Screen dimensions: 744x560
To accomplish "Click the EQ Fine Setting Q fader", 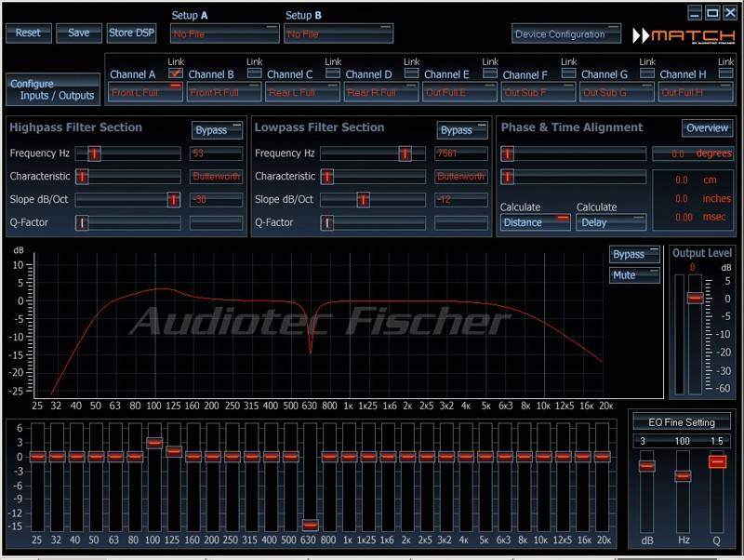I will (717, 461).
